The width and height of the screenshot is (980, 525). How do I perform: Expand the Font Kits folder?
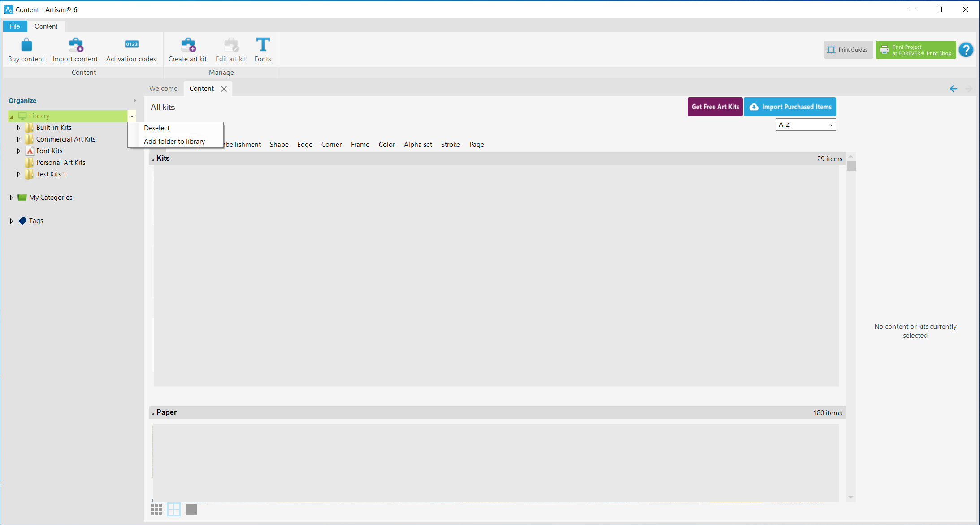pyautogui.click(x=19, y=151)
